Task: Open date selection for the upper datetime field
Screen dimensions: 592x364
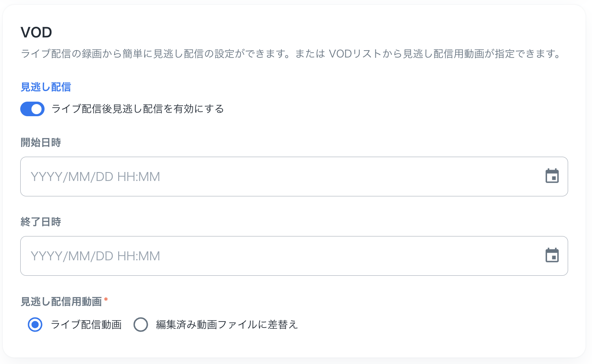Action: (552, 176)
